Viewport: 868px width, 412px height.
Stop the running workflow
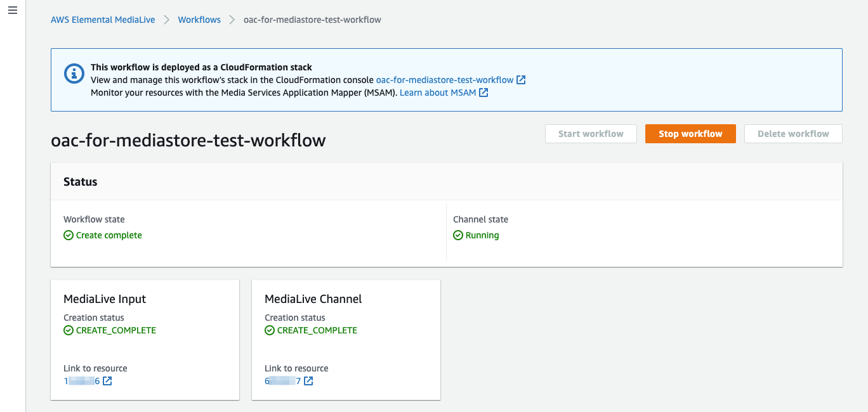690,134
